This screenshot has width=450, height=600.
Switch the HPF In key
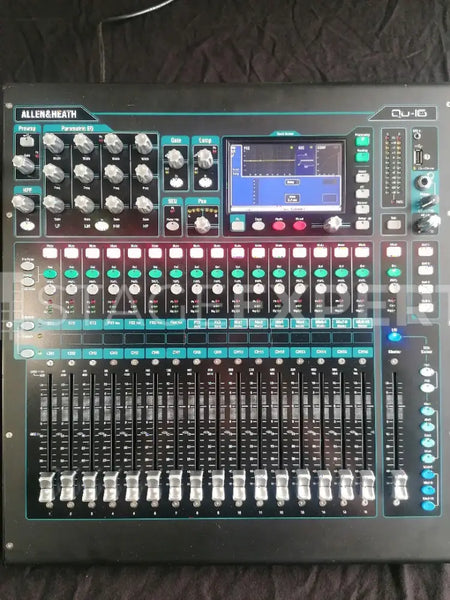coord(27,226)
